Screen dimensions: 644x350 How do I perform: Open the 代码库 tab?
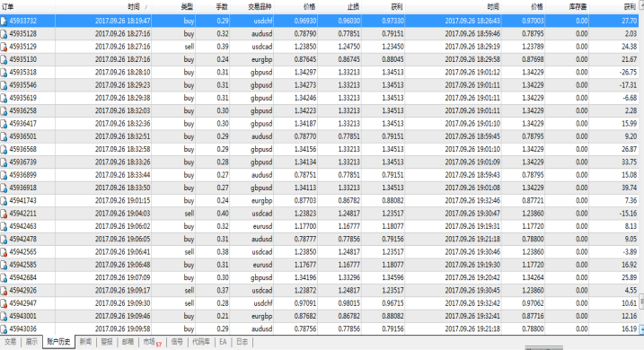pyautogui.click(x=201, y=342)
